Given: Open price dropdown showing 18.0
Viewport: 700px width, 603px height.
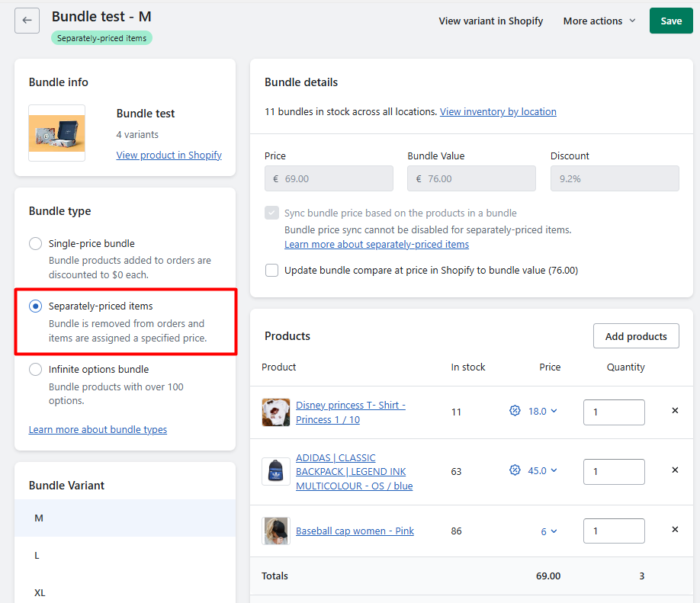Looking at the screenshot, I should [542, 411].
